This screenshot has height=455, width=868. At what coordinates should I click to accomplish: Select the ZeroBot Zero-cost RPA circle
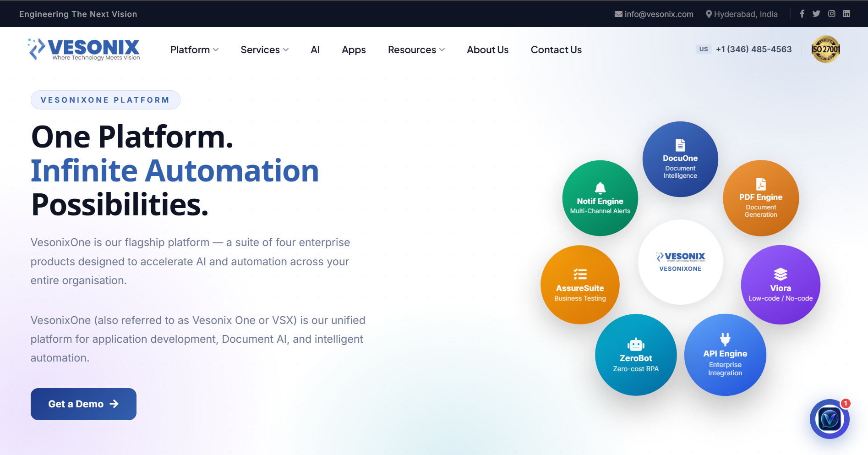[x=636, y=355]
